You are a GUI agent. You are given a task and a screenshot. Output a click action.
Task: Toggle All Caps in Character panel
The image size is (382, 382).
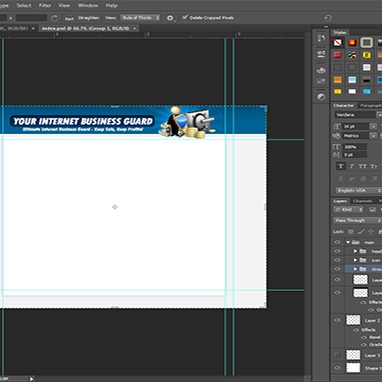[x=362, y=166]
